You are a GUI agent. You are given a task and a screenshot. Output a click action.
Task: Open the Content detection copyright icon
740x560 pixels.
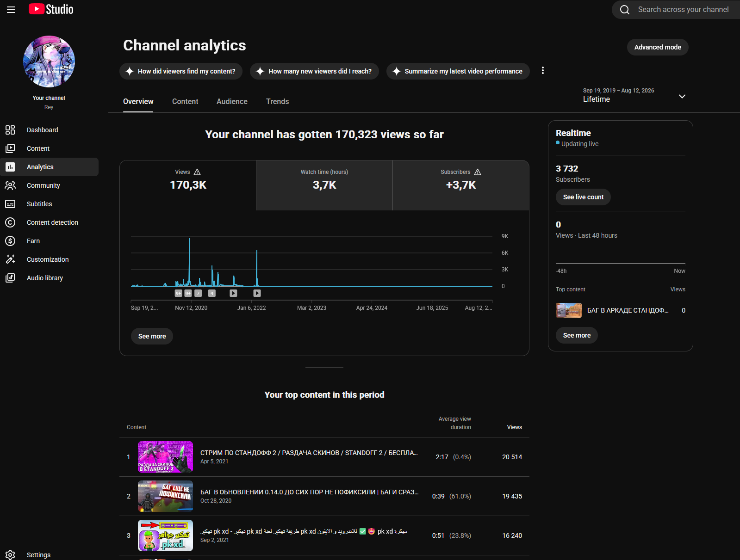pos(10,222)
